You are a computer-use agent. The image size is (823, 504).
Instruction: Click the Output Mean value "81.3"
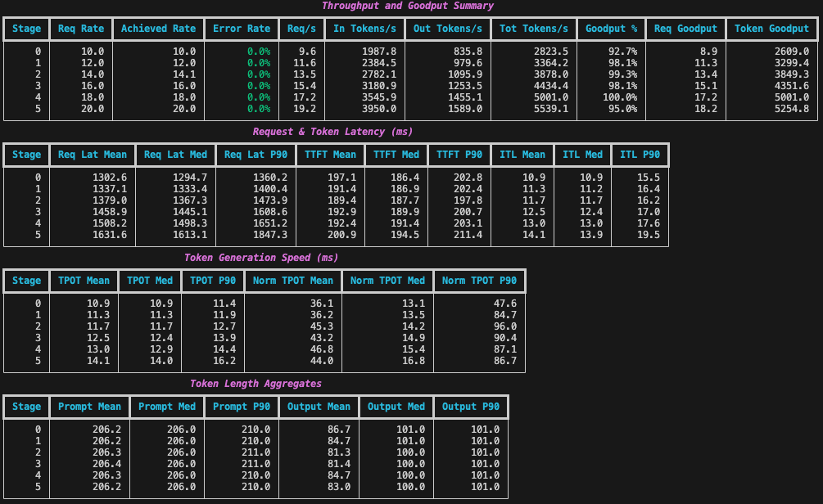click(339, 452)
